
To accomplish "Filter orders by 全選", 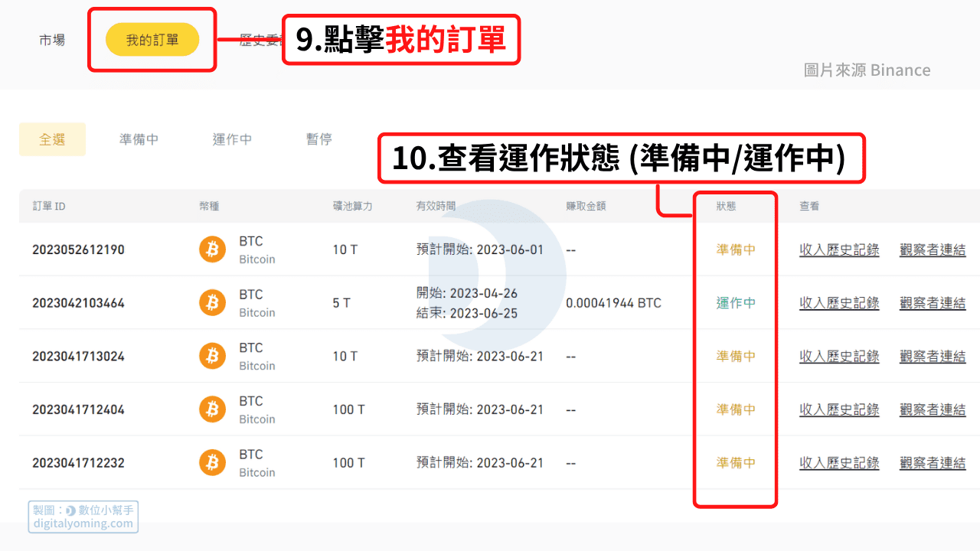I will pyautogui.click(x=52, y=139).
